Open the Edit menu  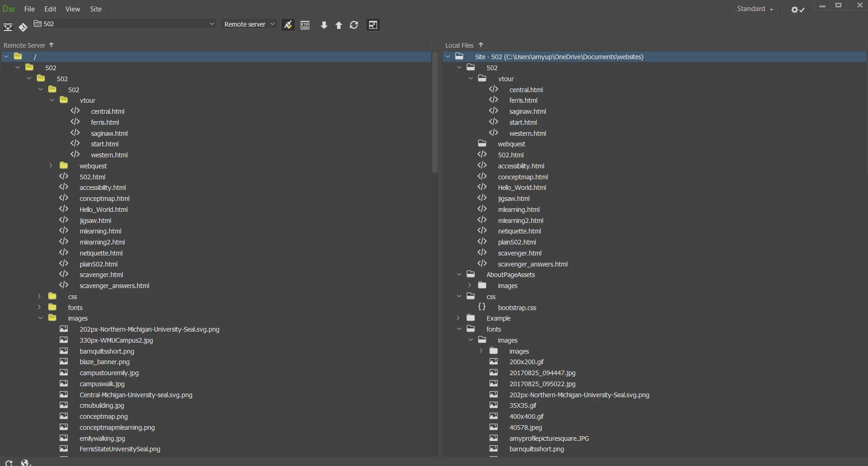coord(50,9)
